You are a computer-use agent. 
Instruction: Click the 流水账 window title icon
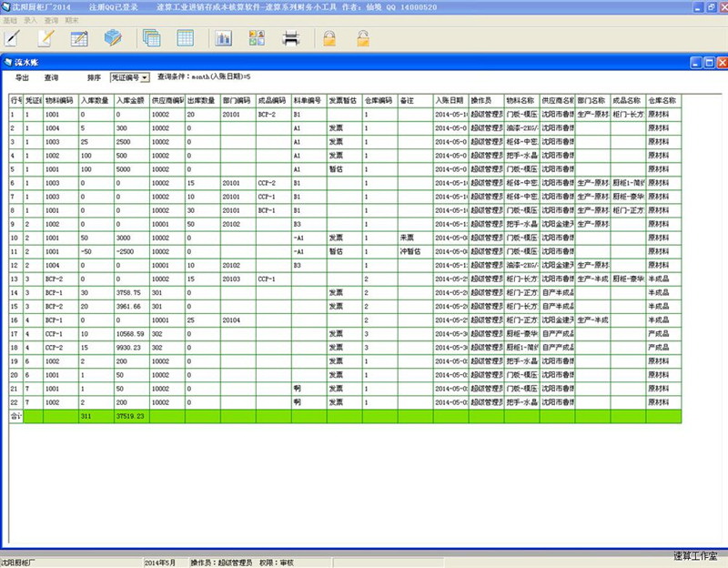[x=7, y=62]
